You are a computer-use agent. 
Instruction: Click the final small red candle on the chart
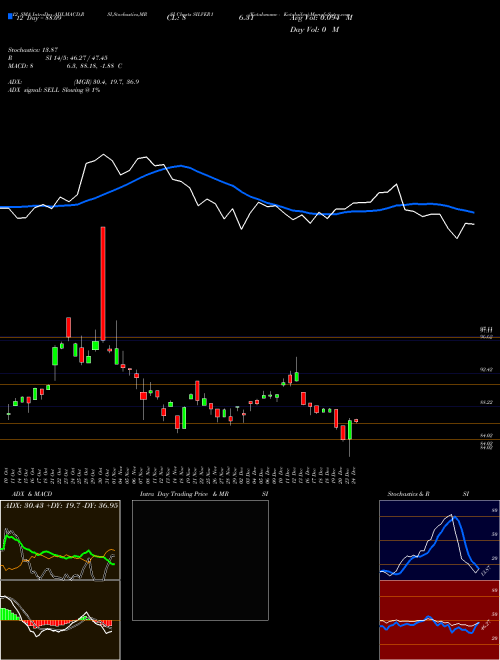[x=356, y=420]
